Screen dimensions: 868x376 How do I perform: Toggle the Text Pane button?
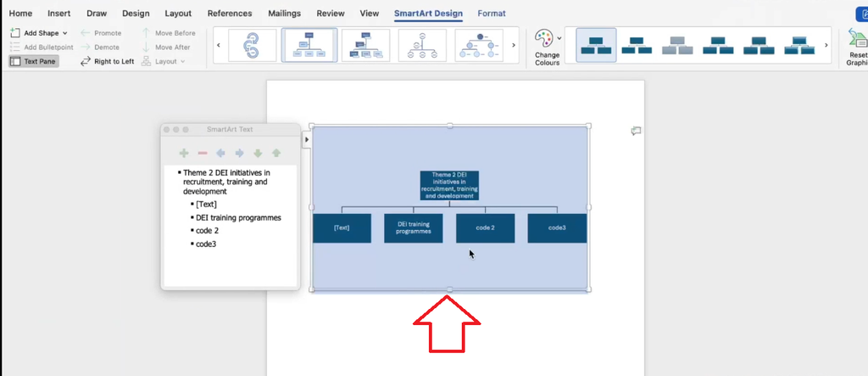click(33, 61)
